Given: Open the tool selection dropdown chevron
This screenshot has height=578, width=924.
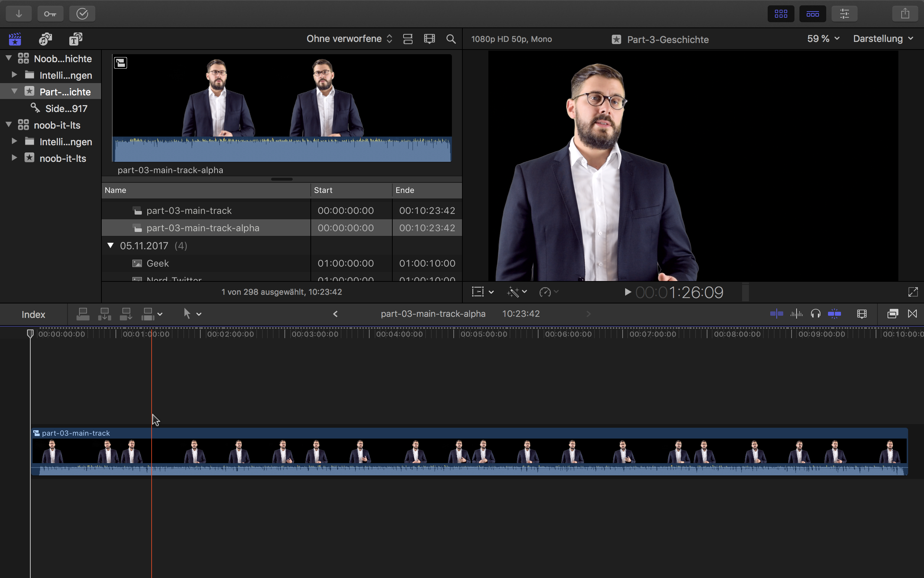Looking at the screenshot, I should 199,315.
